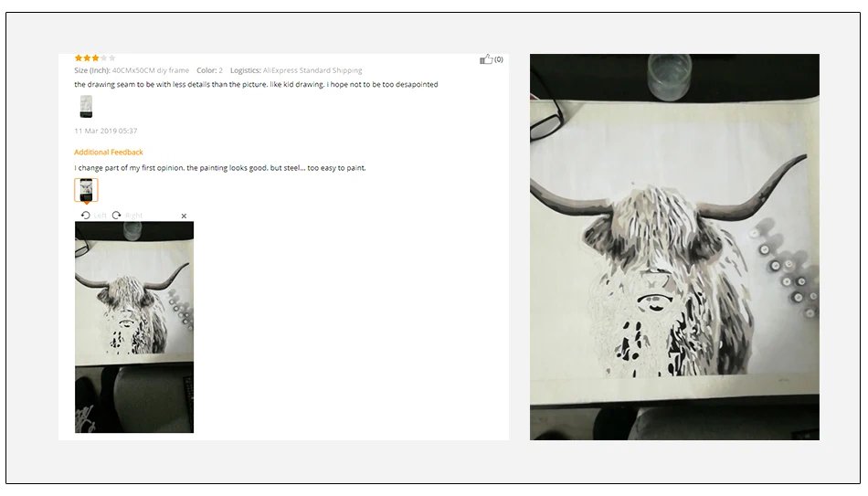This screenshot has width=868, height=496.
Task: Click the 'Right' rotate label
Action: pyautogui.click(x=133, y=216)
